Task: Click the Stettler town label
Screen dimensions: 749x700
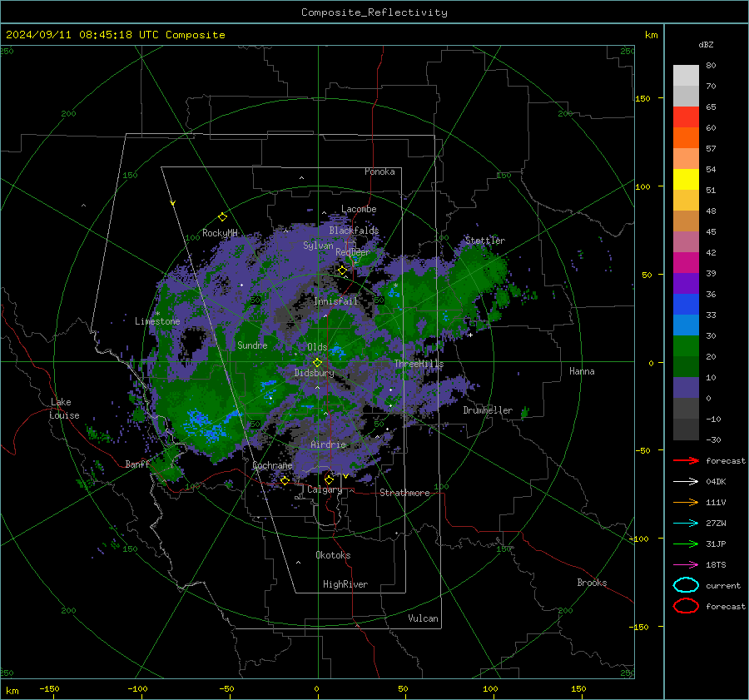Action: 485,241
